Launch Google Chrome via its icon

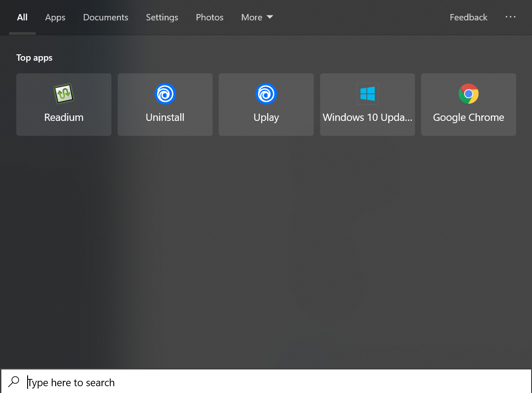(x=469, y=94)
